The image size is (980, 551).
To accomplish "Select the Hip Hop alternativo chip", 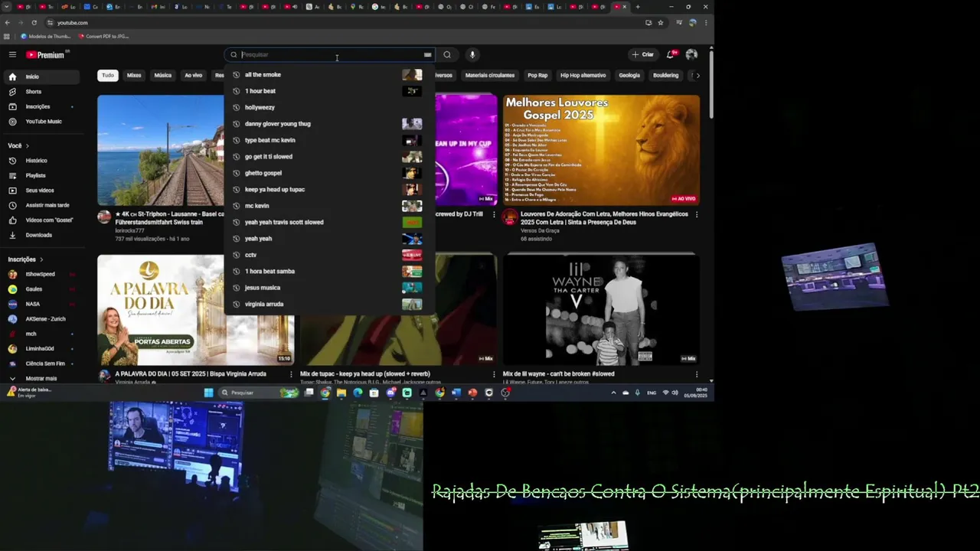I will click(583, 75).
